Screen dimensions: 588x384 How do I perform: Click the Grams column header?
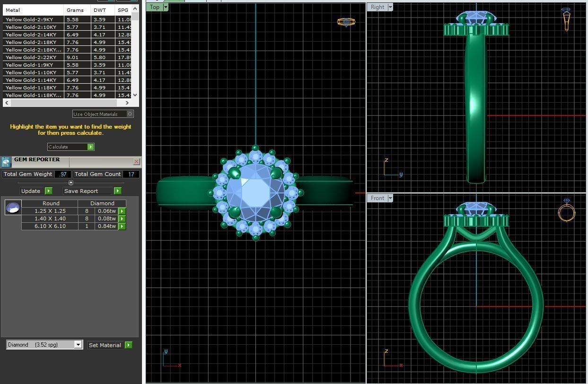point(77,10)
